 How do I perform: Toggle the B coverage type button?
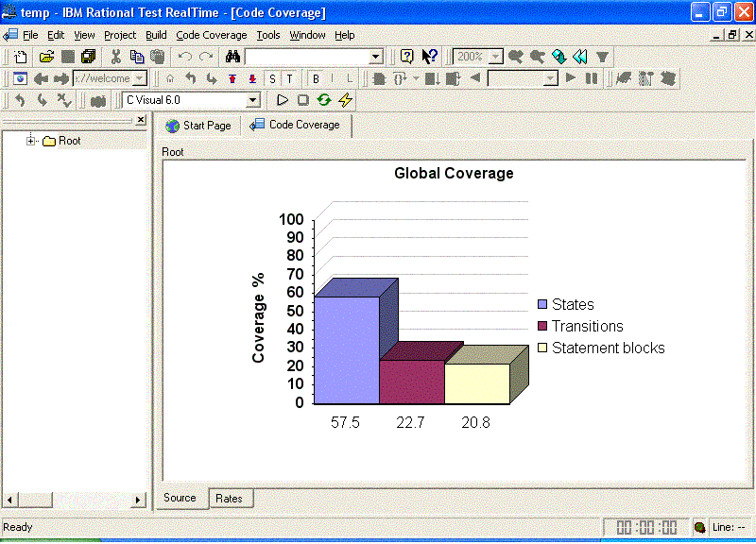pos(316,79)
